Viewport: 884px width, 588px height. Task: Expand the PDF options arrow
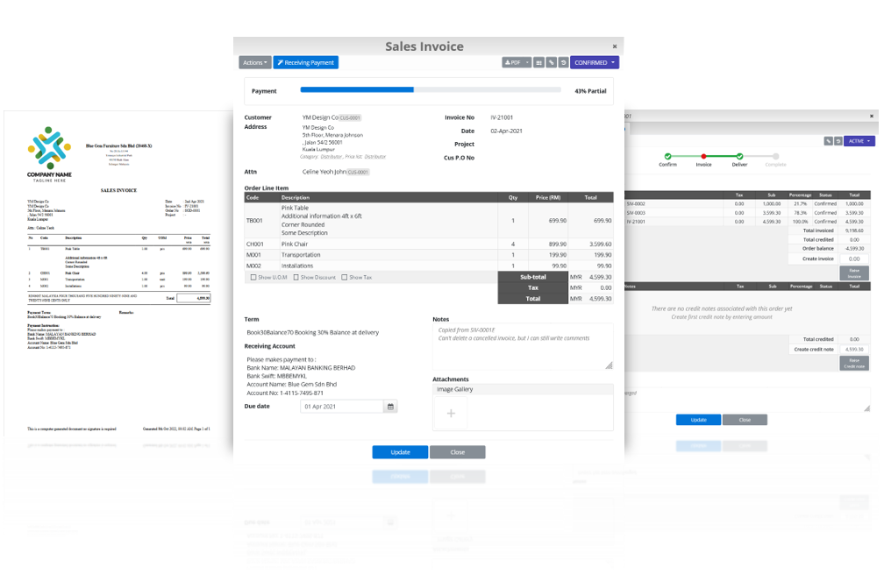tap(528, 62)
